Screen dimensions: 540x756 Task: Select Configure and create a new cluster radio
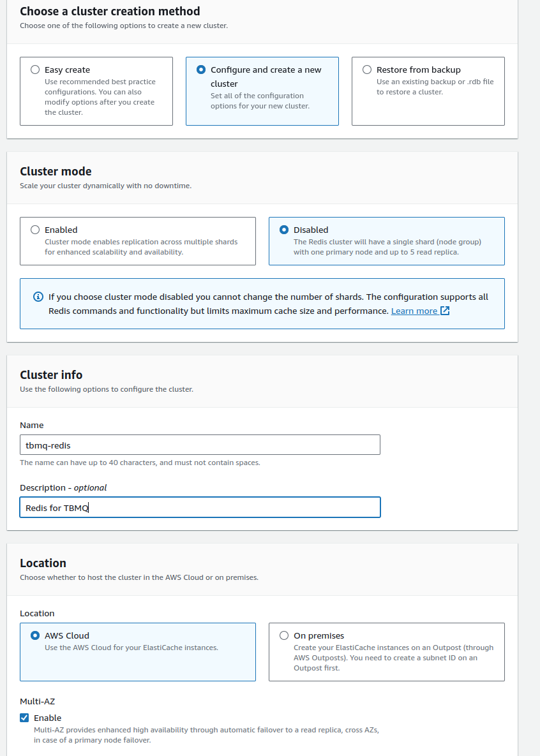(x=201, y=70)
